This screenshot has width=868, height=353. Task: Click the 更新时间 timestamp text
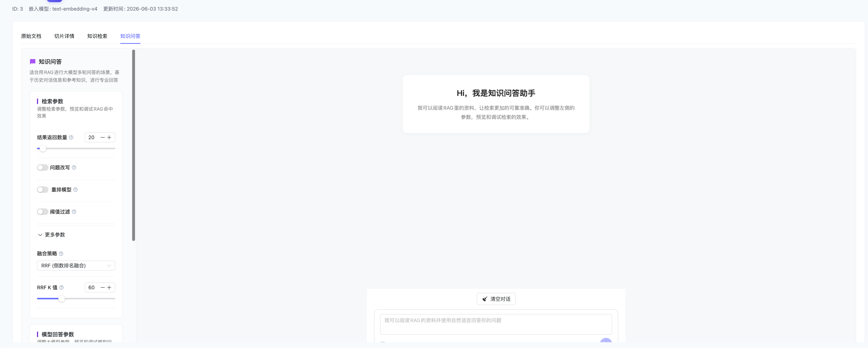pos(141,9)
